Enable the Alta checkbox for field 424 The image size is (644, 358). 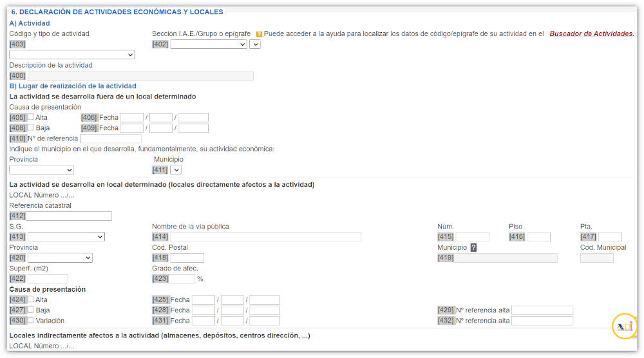(31, 299)
